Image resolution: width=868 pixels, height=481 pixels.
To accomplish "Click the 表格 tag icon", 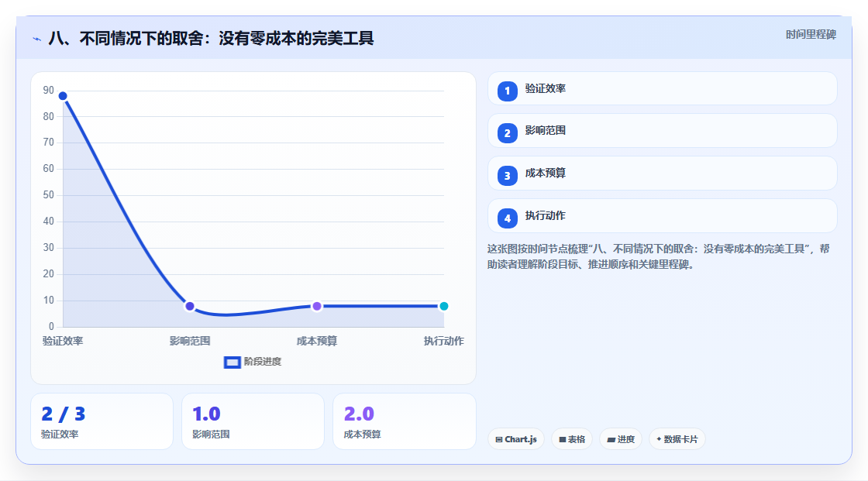I will pyautogui.click(x=563, y=439).
